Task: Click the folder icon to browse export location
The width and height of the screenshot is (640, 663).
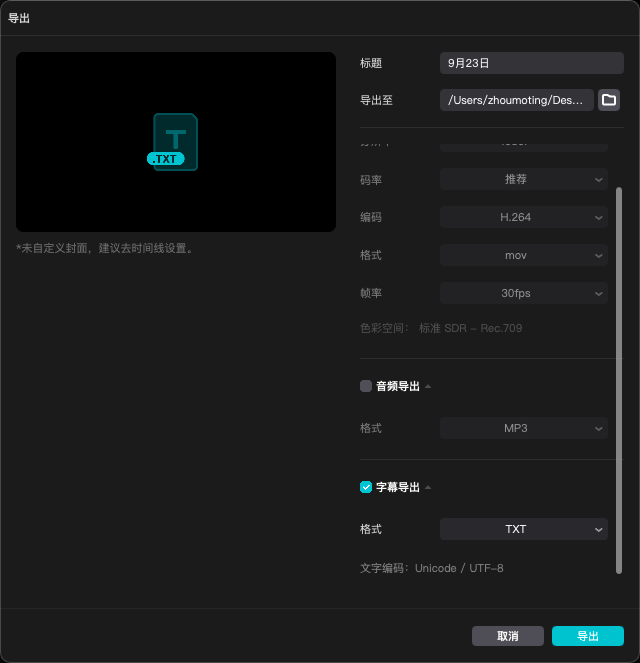Action: [x=609, y=100]
